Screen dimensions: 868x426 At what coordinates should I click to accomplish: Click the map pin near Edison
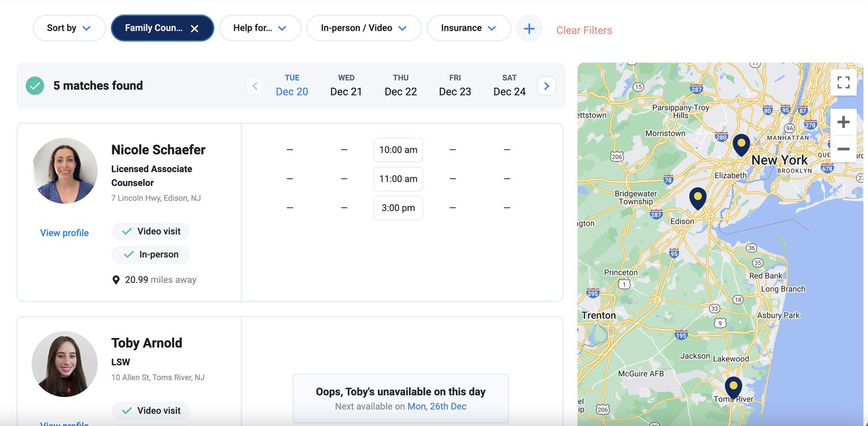[698, 199]
